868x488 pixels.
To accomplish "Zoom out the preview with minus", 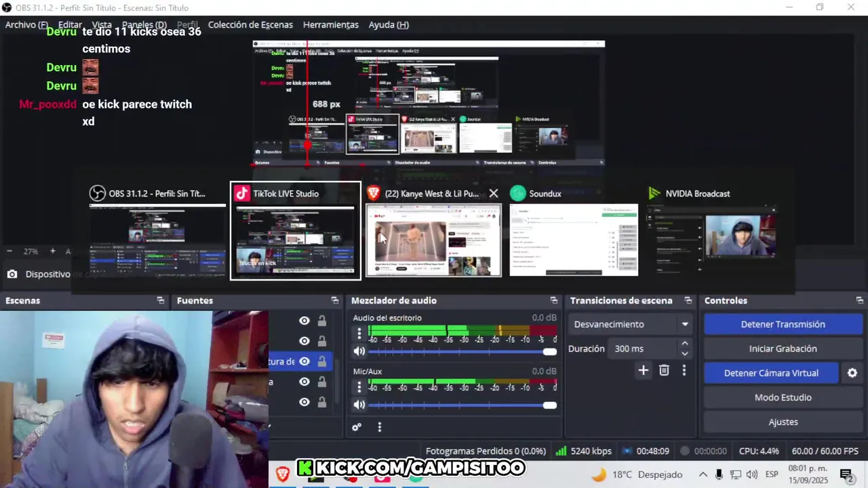I will [x=9, y=251].
